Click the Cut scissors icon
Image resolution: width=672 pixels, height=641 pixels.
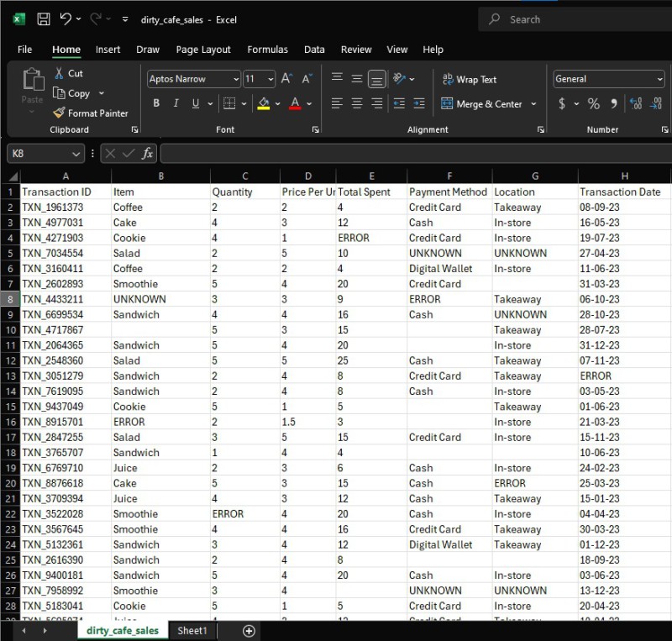click(x=60, y=73)
